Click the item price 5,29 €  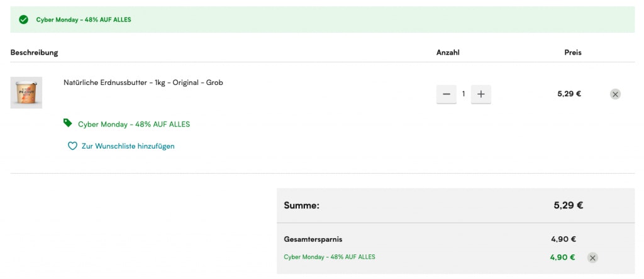(x=569, y=94)
